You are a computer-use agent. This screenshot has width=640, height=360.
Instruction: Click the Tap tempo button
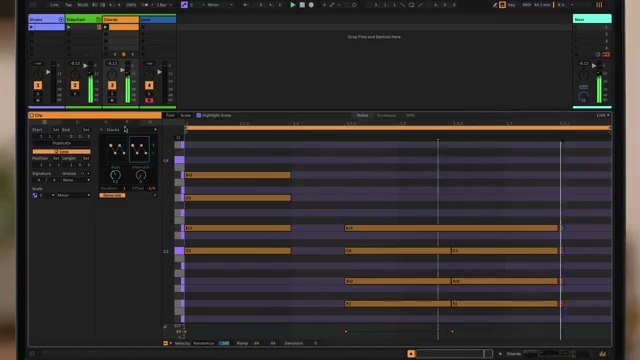point(69,5)
